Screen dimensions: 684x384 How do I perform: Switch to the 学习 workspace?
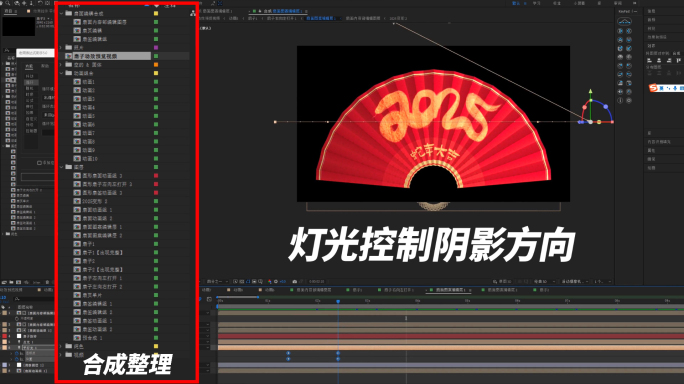[x=537, y=3]
